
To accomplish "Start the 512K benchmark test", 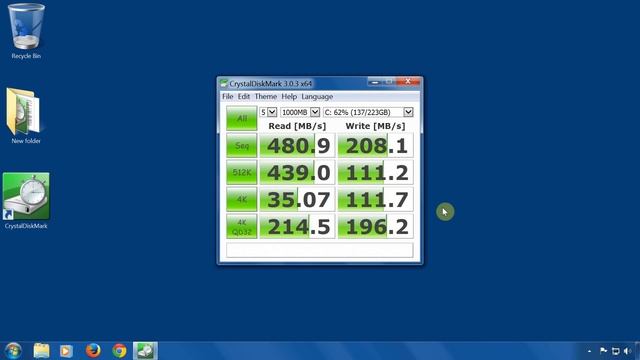I will click(242, 172).
